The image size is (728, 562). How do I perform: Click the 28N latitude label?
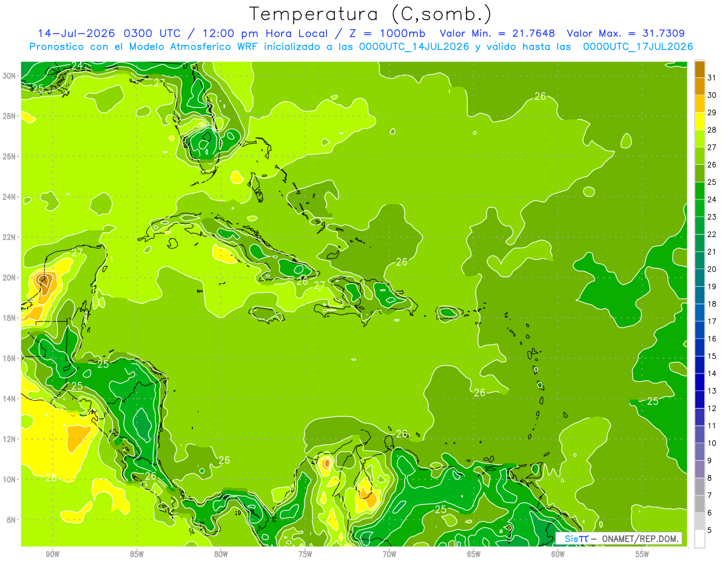pos(9,116)
